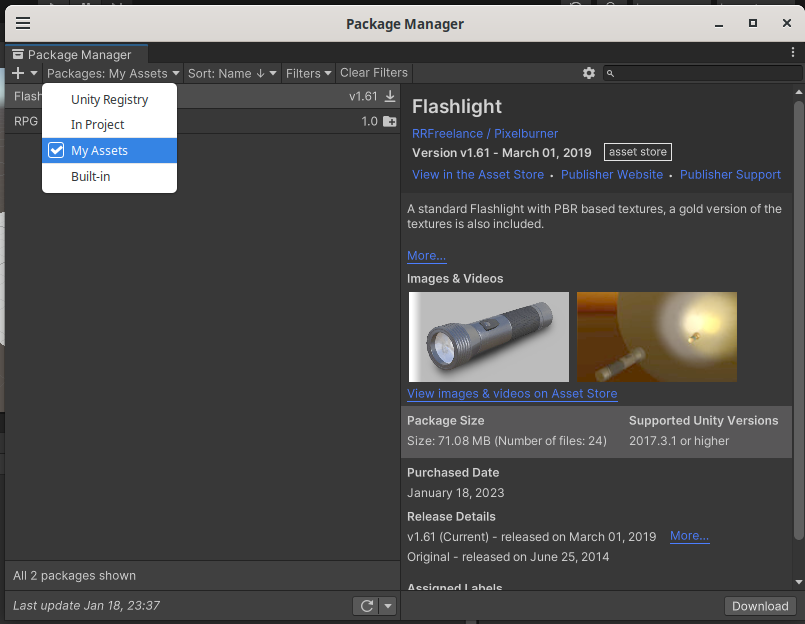Image resolution: width=805 pixels, height=624 pixels.
Task: Open the dropdown arrow beside refresh
Action: (388, 606)
